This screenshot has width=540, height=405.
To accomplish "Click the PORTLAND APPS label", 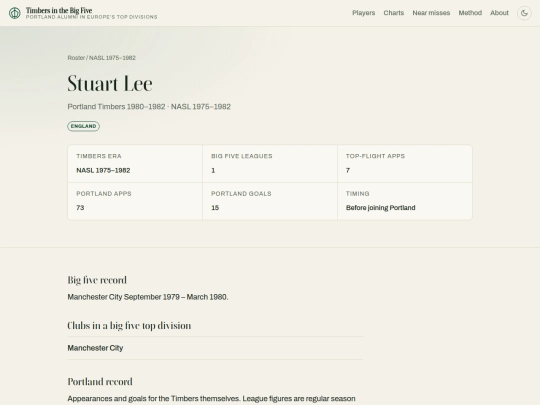I will [104, 194].
